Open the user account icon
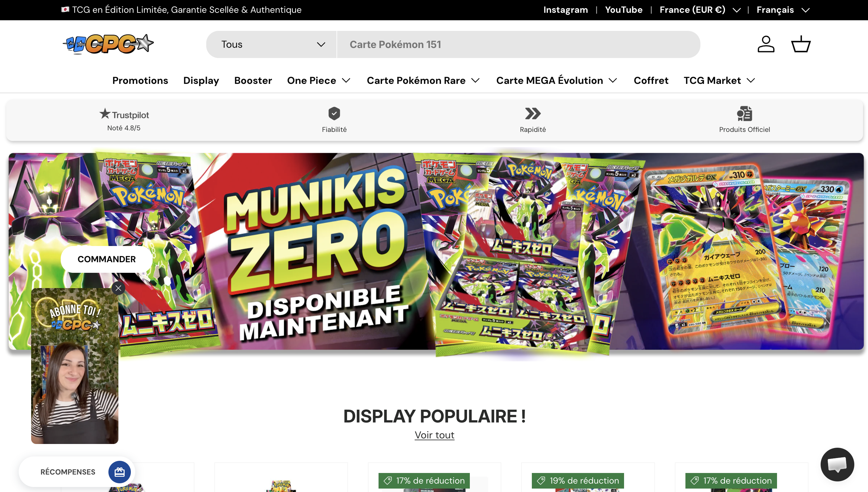The image size is (868, 492). coord(766,44)
